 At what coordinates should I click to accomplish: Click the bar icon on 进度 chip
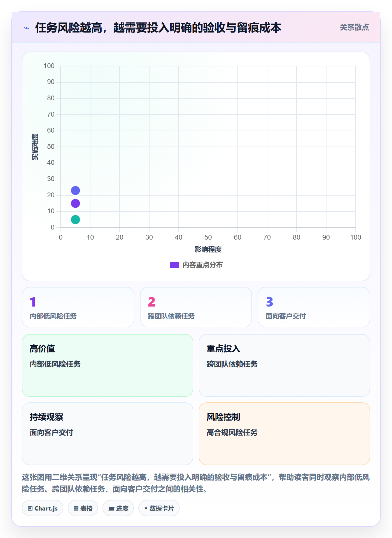click(111, 509)
